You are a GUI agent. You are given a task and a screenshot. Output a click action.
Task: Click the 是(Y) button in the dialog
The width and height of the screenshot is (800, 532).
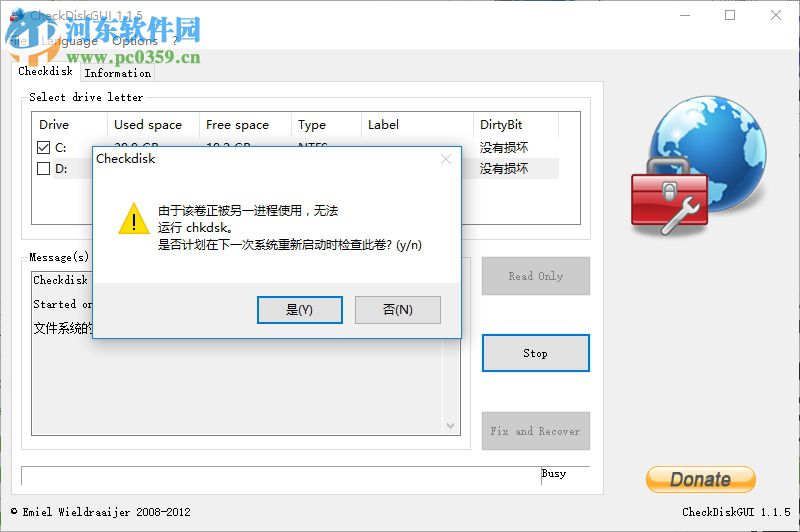[x=299, y=310]
